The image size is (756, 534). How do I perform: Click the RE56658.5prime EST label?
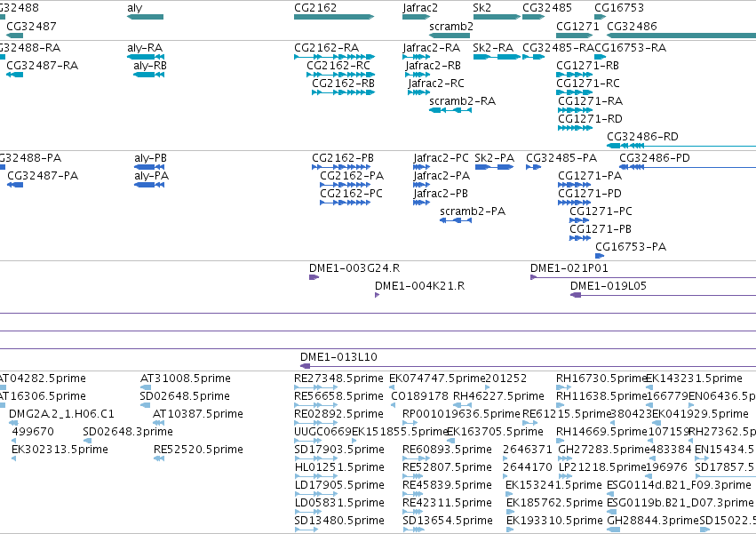coord(338,396)
